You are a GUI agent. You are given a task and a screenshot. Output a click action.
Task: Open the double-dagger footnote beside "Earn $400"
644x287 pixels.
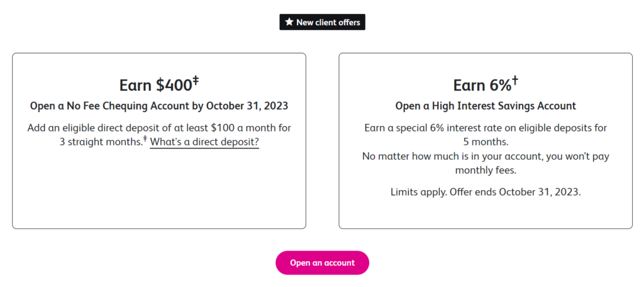point(195,80)
